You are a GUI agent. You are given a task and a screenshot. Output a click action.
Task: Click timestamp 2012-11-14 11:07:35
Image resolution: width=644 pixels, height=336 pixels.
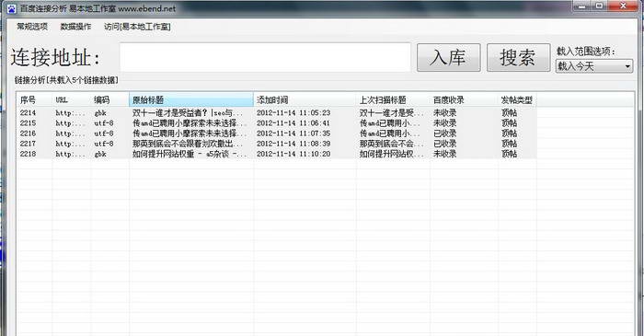[293, 133]
